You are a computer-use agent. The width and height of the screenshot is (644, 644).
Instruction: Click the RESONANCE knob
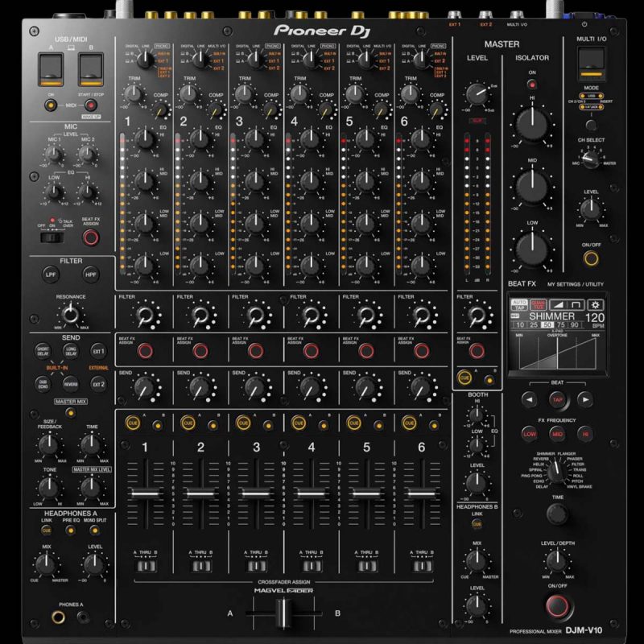pos(70,314)
